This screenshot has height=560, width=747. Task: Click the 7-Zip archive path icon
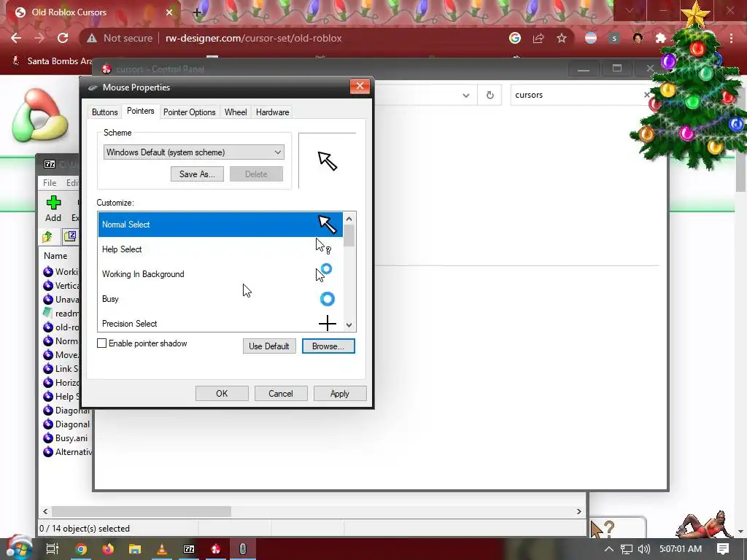pyautogui.click(x=70, y=236)
